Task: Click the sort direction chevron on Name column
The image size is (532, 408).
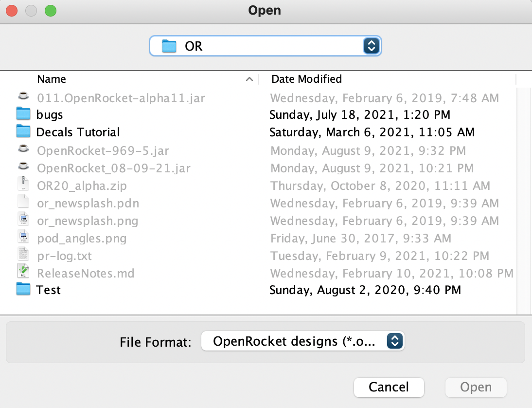Action: (x=249, y=79)
